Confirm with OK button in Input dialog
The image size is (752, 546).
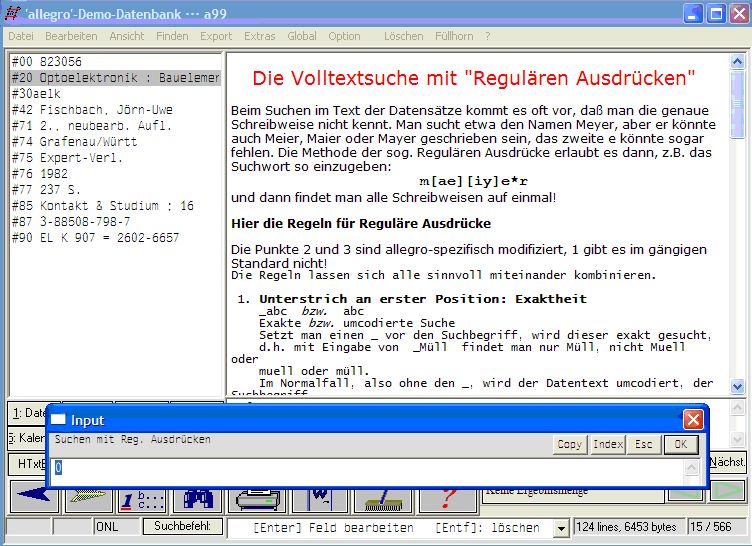click(x=681, y=444)
